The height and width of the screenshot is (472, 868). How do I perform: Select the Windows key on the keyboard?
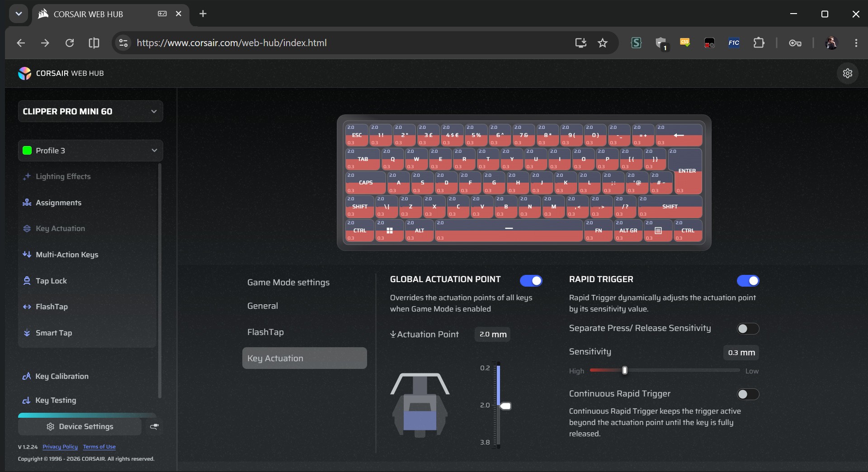(389, 231)
